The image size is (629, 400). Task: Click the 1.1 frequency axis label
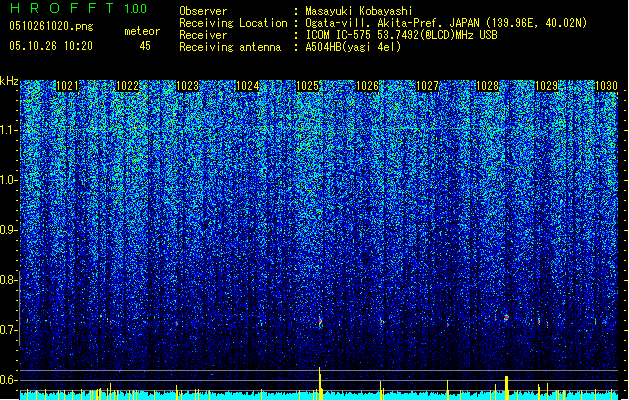(x=8, y=130)
